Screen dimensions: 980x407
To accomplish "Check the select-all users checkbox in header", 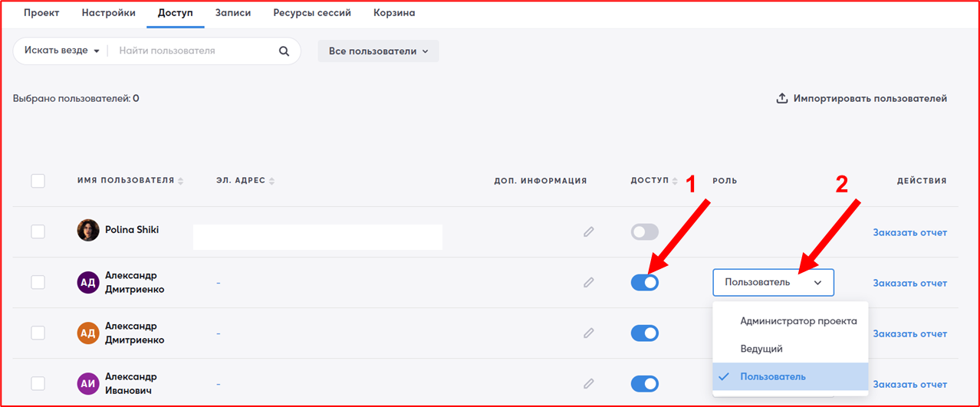I will coord(38,181).
